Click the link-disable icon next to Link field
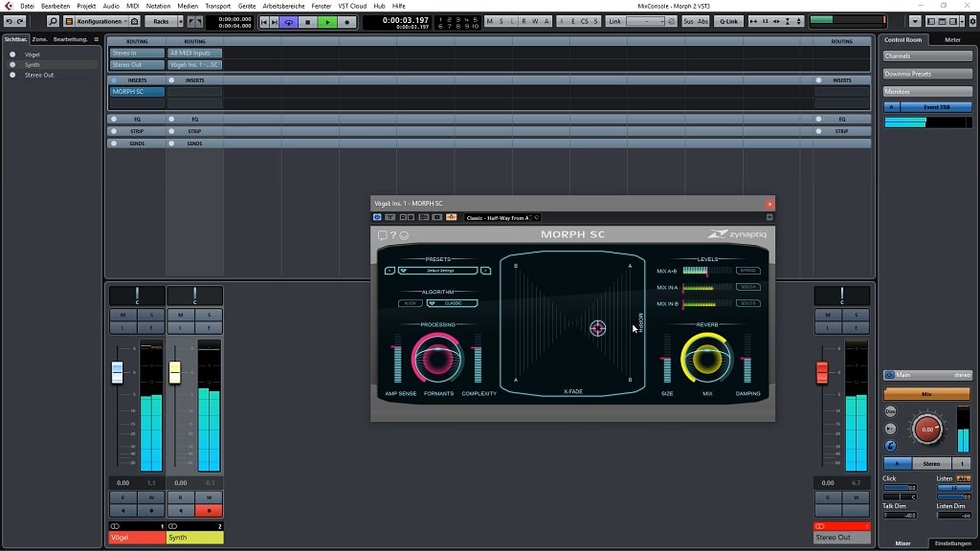Screen dimensions: 980x551 coord(671,21)
